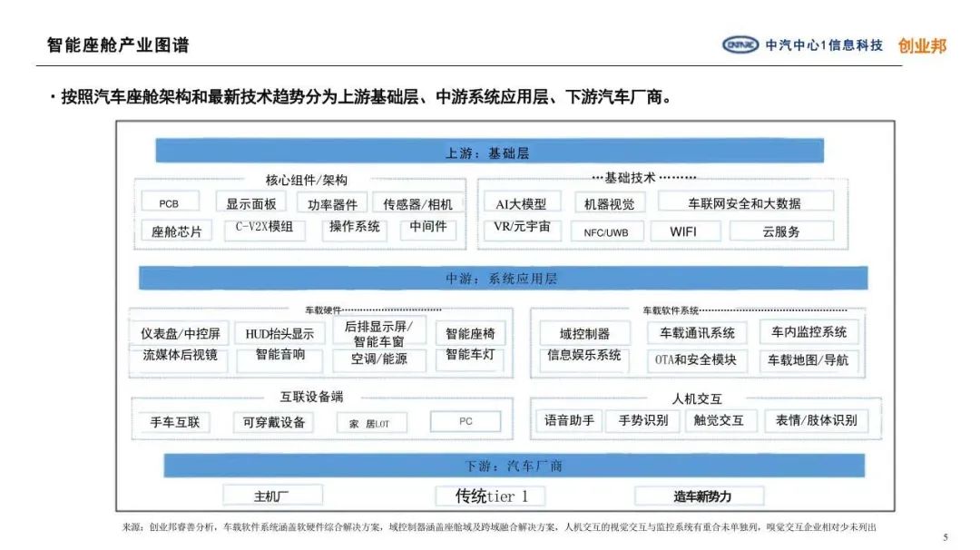Click the 互联设备端 section heading
This screenshot has width=980, height=550.
click(311, 397)
